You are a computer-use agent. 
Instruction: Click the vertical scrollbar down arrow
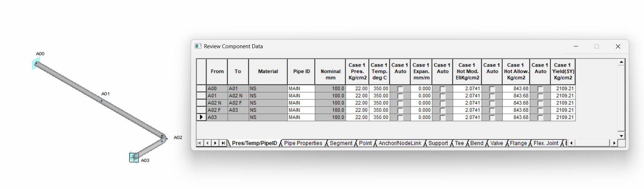click(x=621, y=136)
